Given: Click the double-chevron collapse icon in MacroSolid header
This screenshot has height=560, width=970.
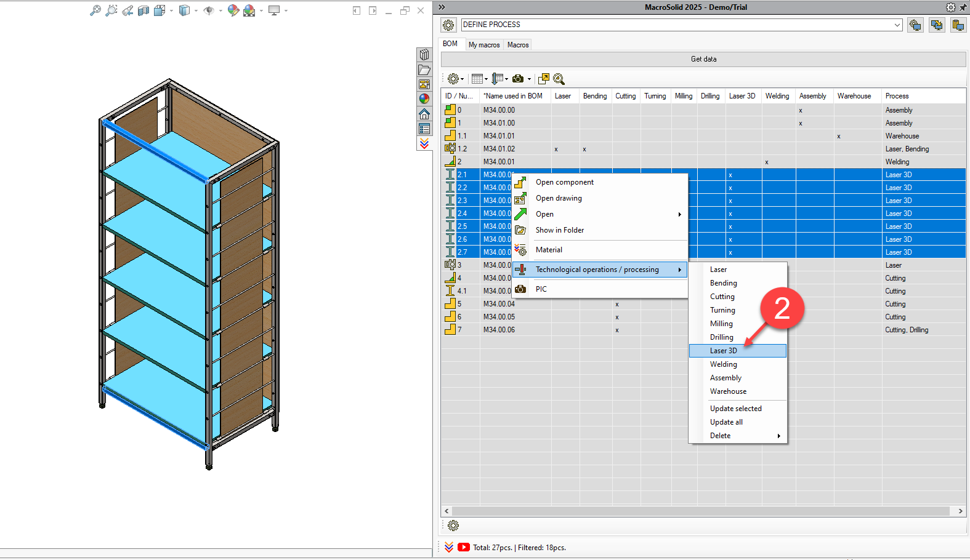Looking at the screenshot, I should (442, 7).
